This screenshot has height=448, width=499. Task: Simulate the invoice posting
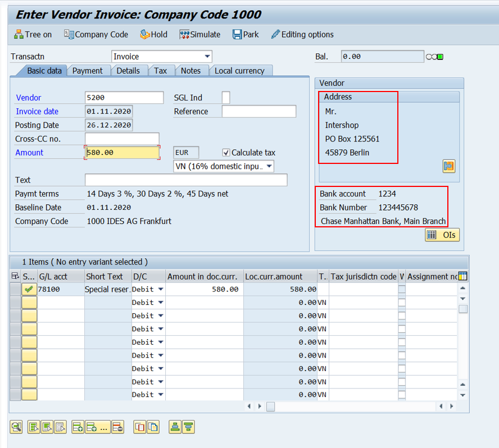pos(199,34)
